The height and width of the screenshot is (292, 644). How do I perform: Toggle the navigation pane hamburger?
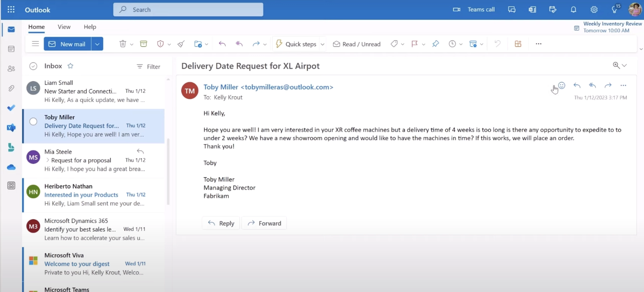click(x=35, y=44)
